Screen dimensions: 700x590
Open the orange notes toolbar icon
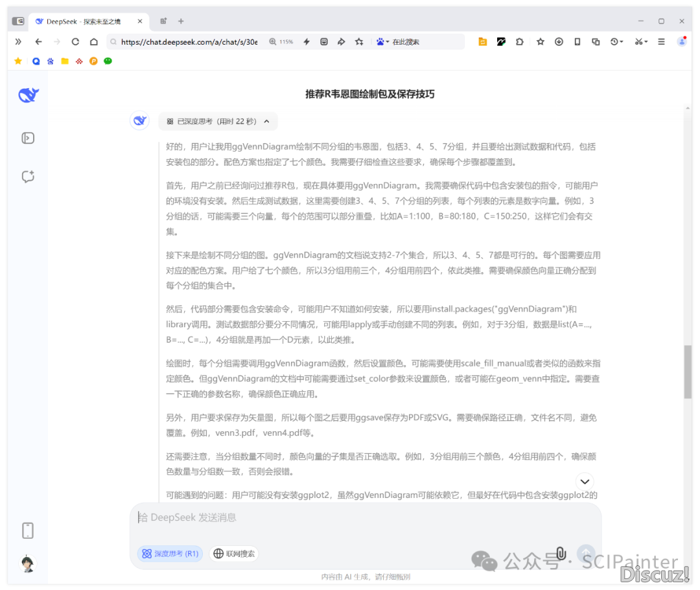[x=483, y=42]
